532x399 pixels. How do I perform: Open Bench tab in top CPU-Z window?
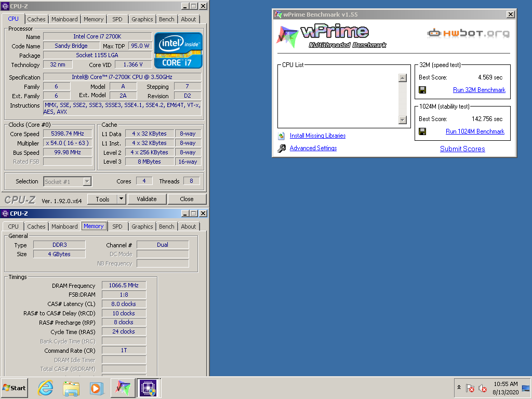[167, 19]
